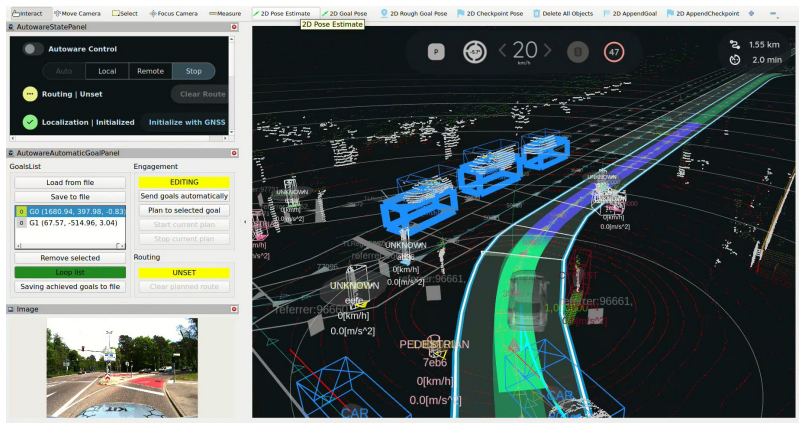Choose the 2D Checkpoint Pose tool
The image size is (805, 429).
(490, 13)
